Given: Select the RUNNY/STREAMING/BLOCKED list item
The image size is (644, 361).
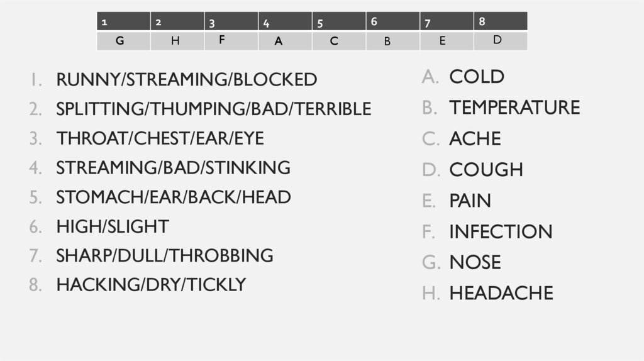Looking at the screenshot, I should pyautogui.click(x=186, y=80).
